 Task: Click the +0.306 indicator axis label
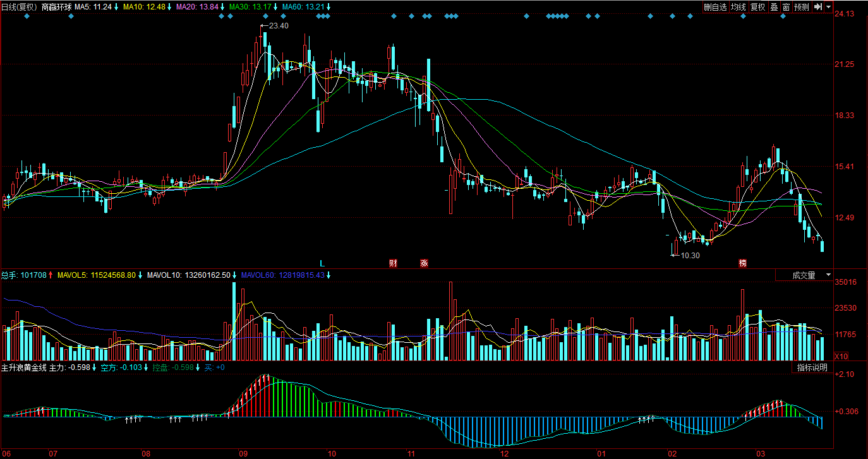(847, 412)
